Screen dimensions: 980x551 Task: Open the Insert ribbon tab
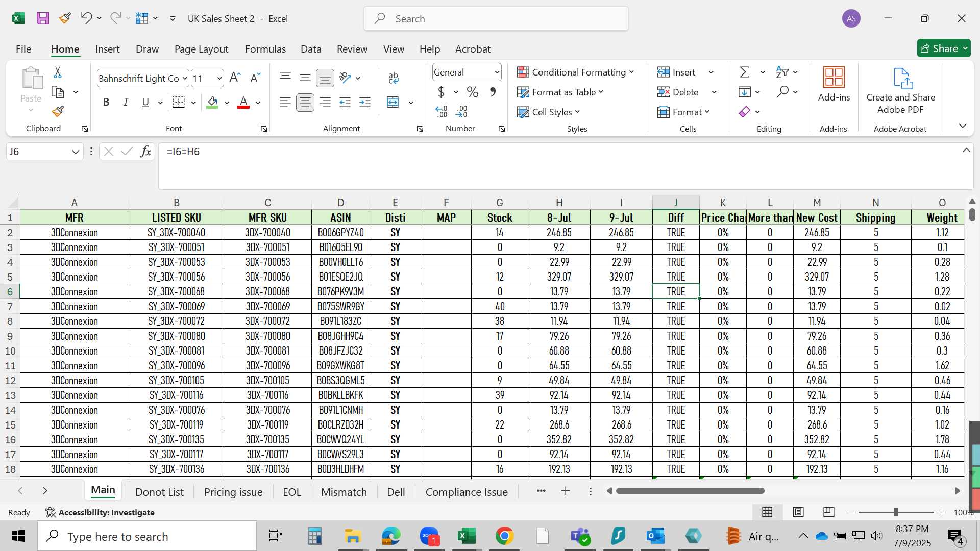(108, 49)
